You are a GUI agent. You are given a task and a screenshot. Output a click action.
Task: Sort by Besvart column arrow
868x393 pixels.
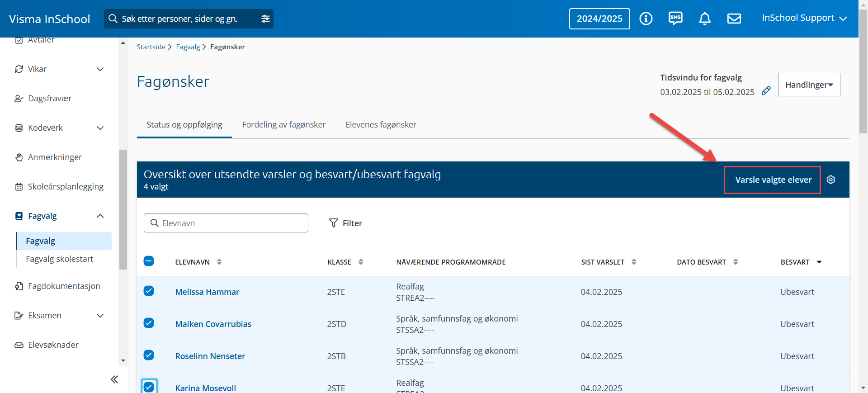pyautogui.click(x=819, y=262)
